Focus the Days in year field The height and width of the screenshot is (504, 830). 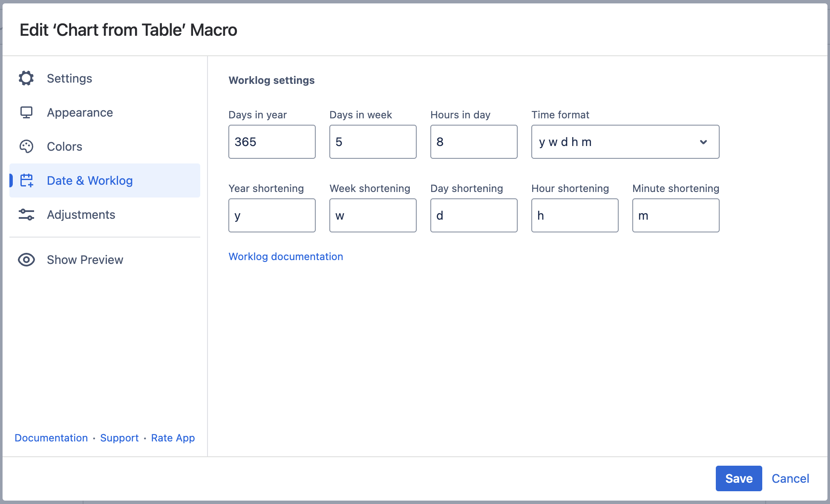click(272, 142)
